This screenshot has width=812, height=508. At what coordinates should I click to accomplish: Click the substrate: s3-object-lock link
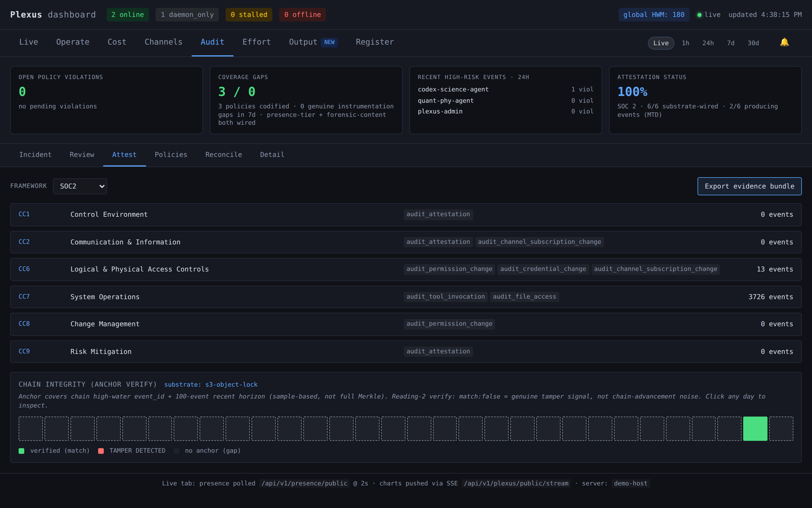(211, 384)
